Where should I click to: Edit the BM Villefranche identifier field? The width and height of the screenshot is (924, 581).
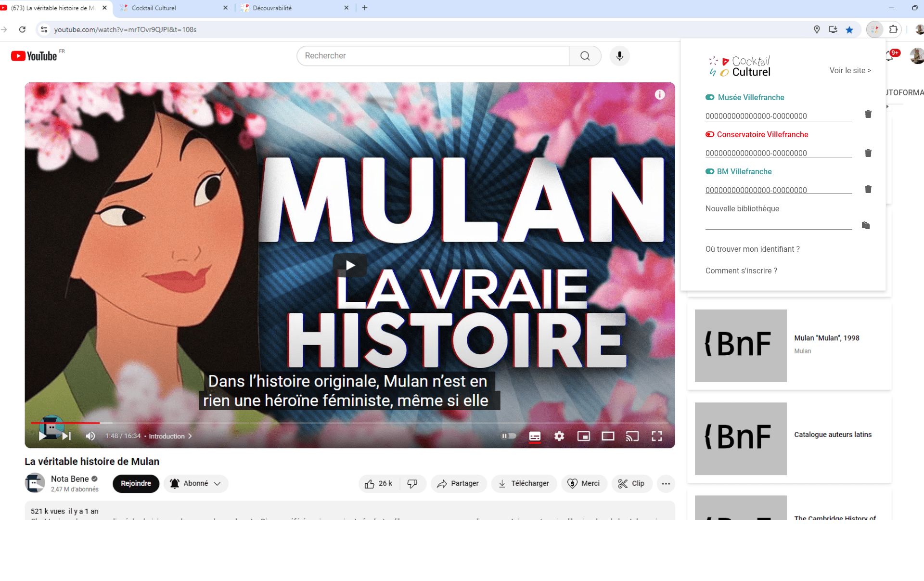pos(778,190)
